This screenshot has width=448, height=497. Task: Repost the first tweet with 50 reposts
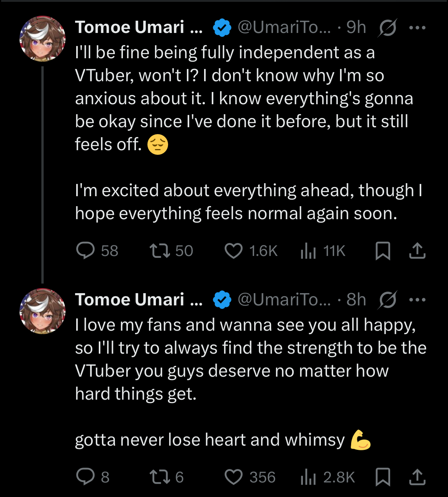(160, 251)
